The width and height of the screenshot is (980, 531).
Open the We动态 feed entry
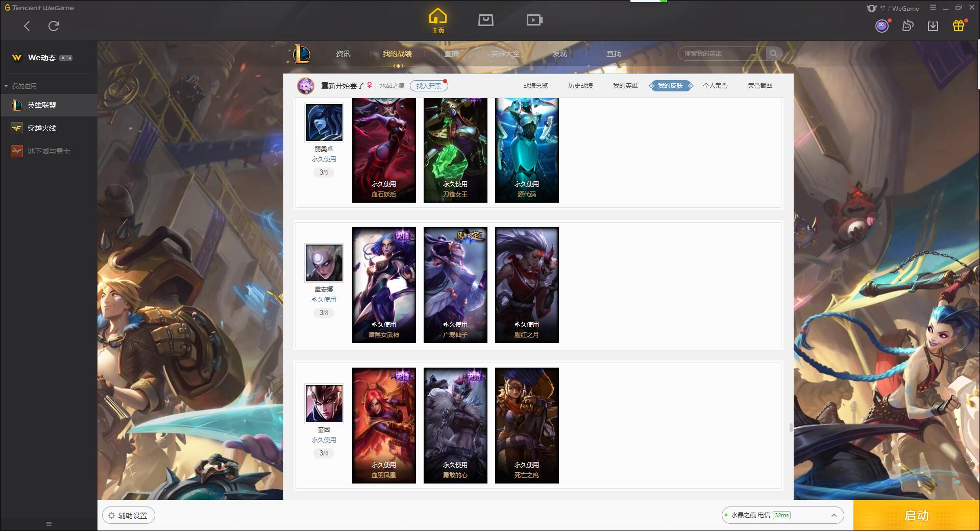[49, 58]
